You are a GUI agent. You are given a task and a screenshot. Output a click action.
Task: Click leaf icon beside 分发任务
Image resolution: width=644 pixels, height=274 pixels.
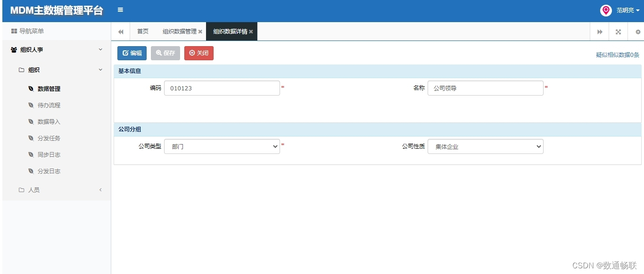tap(31, 138)
